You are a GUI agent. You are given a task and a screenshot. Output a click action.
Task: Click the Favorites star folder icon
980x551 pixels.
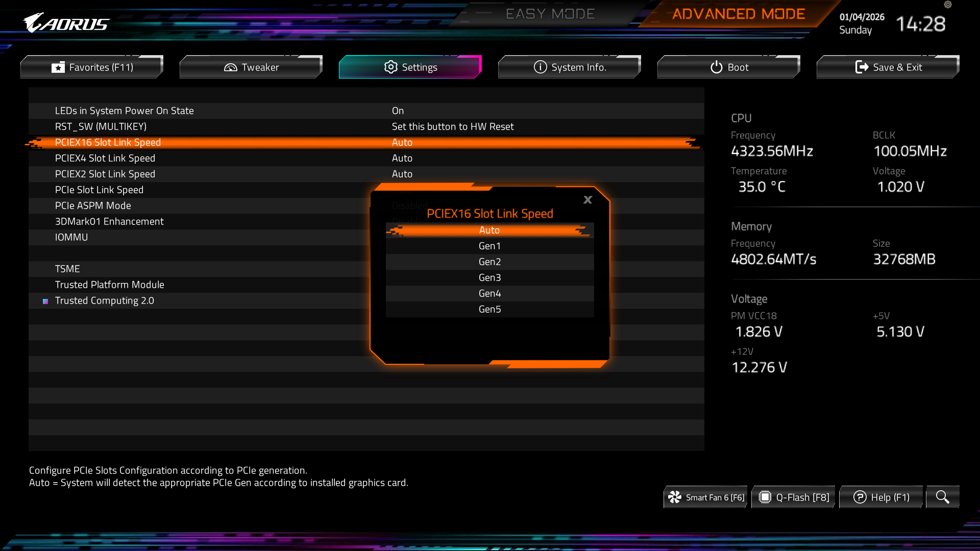click(58, 67)
